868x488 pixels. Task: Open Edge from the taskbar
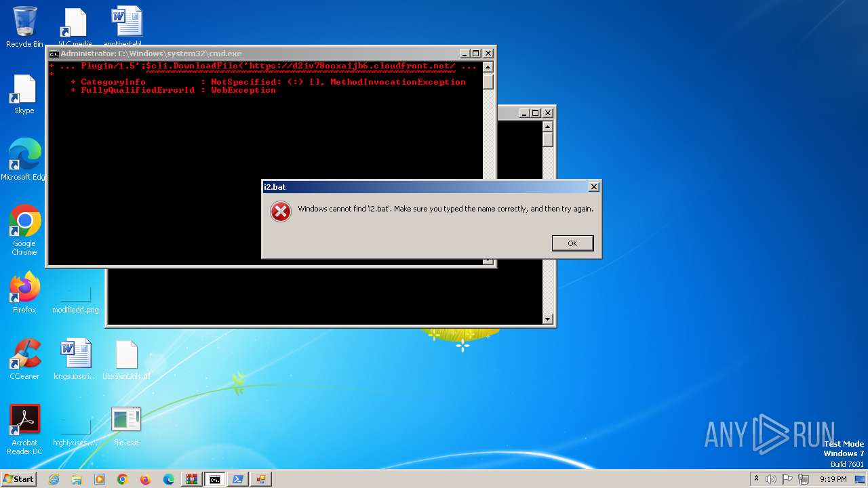[169, 479]
